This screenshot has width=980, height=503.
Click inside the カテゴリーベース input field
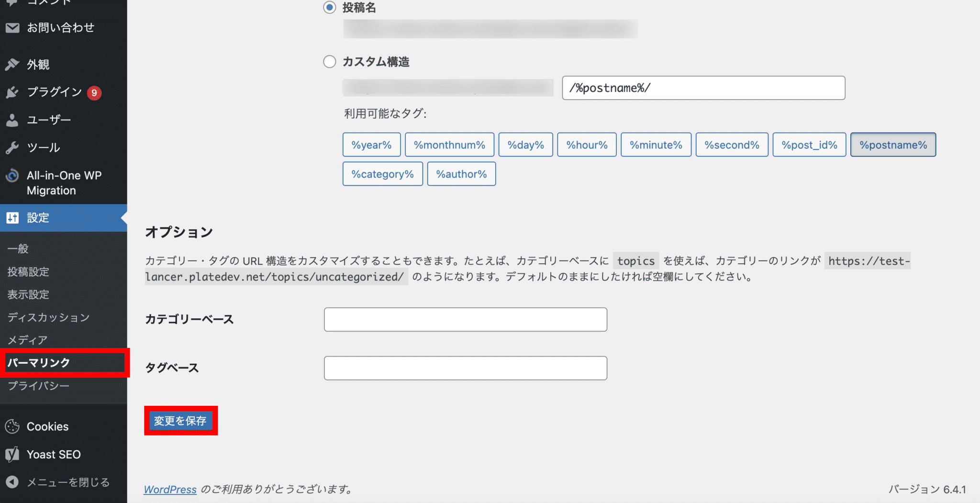point(465,319)
